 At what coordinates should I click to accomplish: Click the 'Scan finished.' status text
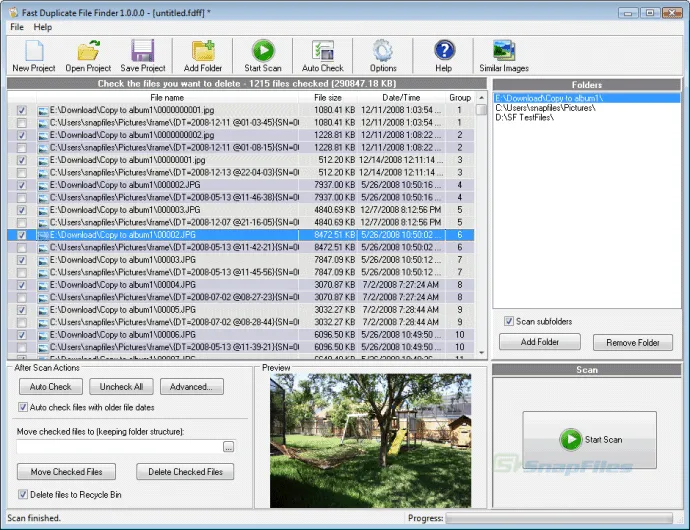[34, 518]
